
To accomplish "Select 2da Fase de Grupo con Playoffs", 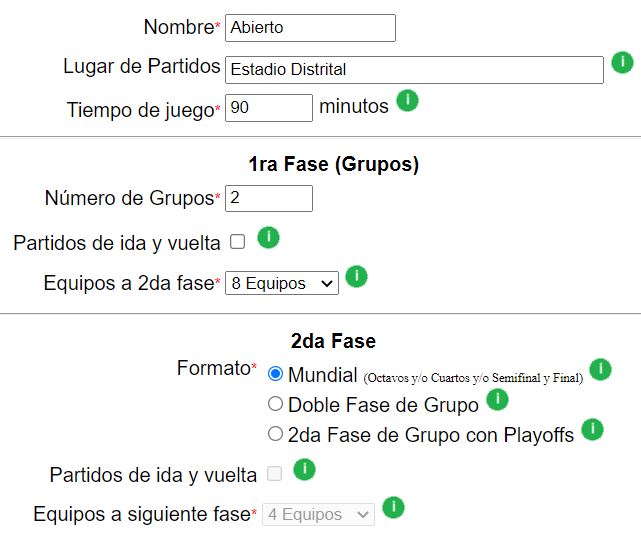I will pyautogui.click(x=275, y=433).
